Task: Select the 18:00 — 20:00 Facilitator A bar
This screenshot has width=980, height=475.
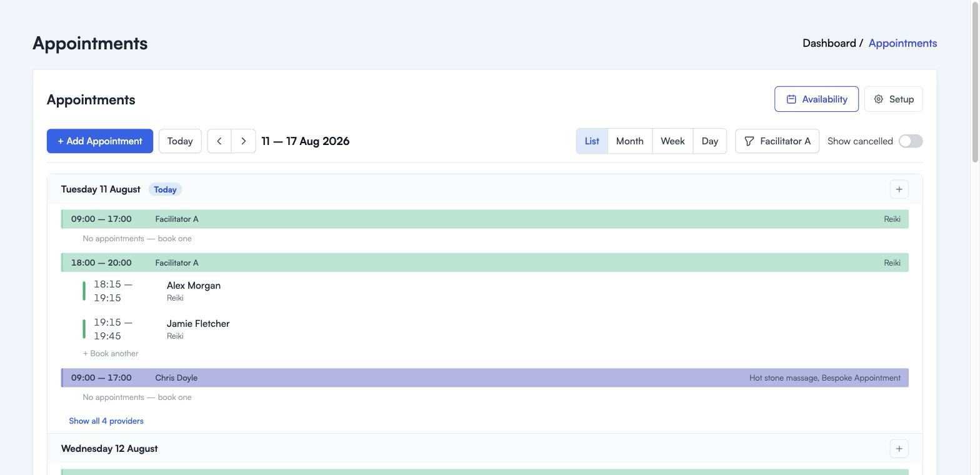Action: [x=485, y=263]
